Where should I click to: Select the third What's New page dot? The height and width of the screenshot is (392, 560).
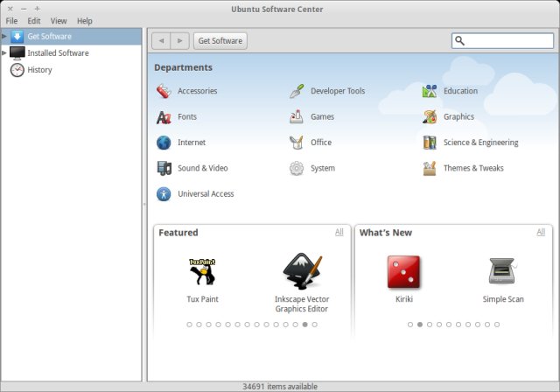pos(430,325)
